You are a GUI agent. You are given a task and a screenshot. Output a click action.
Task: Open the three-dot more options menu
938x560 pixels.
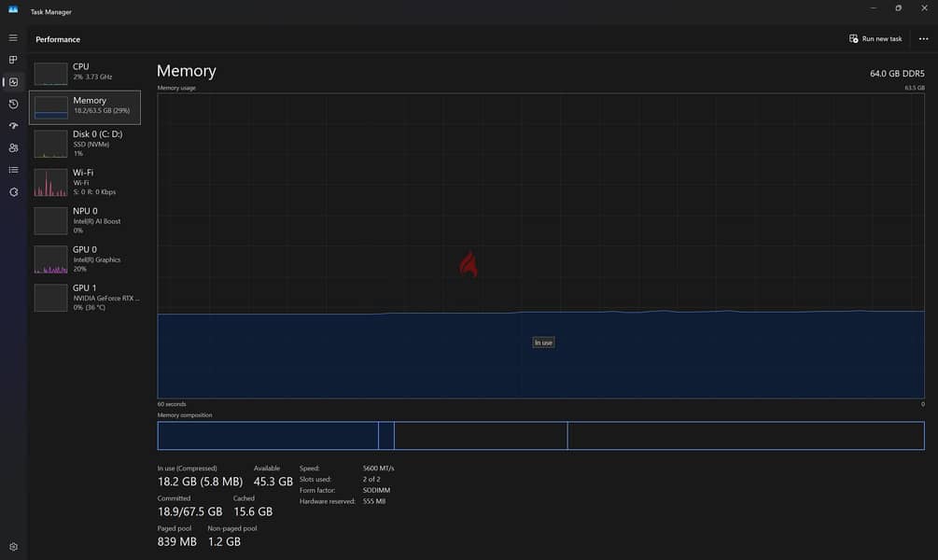pos(924,39)
